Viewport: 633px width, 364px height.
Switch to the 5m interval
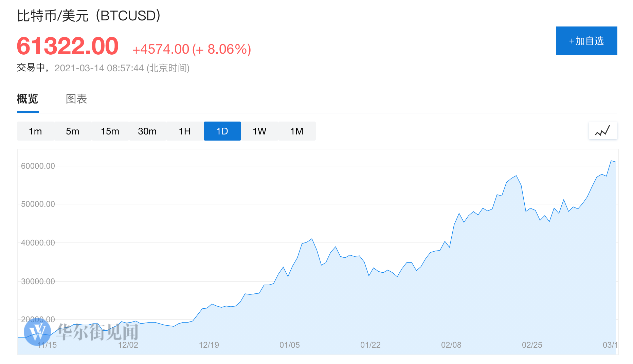pos(73,131)
